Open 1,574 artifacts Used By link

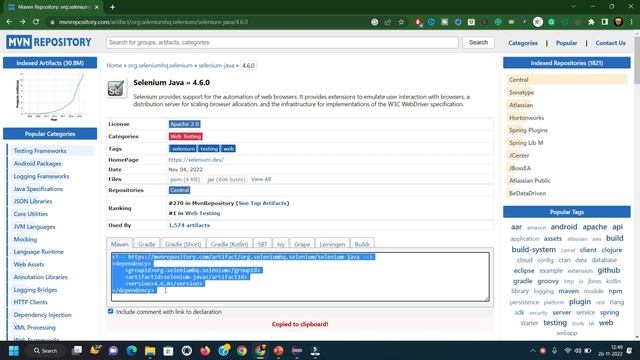pos(189,225)
